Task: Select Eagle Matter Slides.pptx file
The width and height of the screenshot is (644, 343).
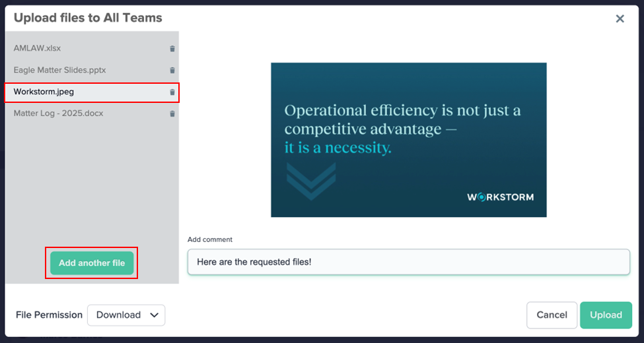Action: point(92,70)
